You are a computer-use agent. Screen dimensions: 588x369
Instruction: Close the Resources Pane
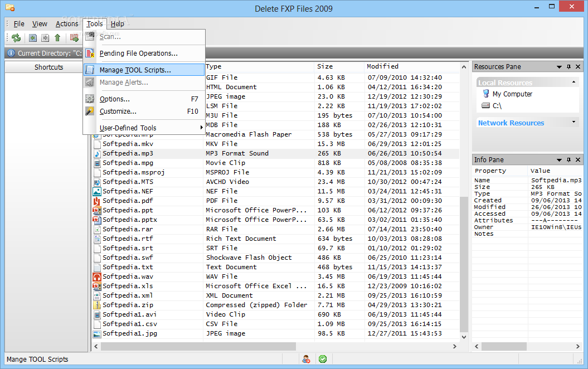(578, 67)
